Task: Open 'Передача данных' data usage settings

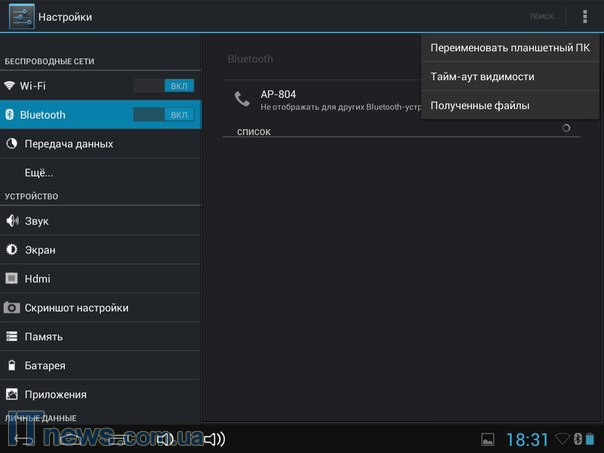Action: click(68, 144)
